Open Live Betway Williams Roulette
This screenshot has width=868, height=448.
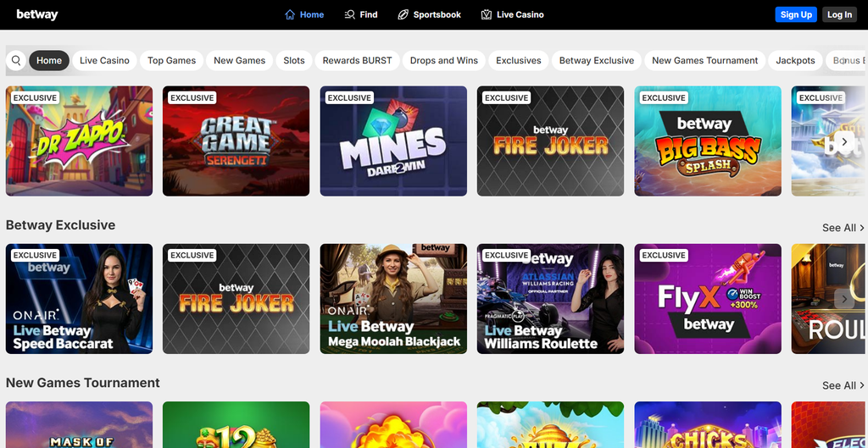tap(550, 299)
